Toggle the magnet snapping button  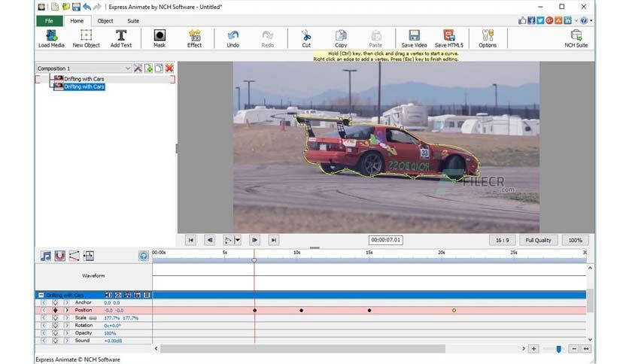click(x=59, y=256)
